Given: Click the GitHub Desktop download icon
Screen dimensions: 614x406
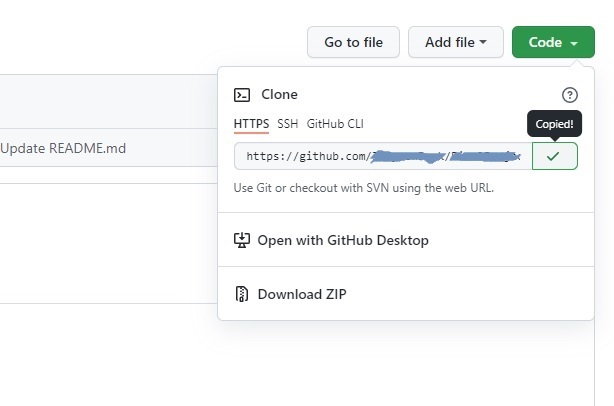Looking at the screenshot, I should 242,240.
